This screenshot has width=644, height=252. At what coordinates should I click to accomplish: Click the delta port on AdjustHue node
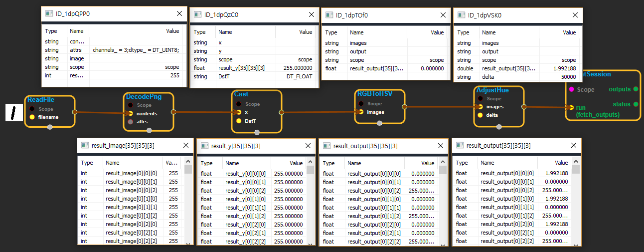(481, 115)
